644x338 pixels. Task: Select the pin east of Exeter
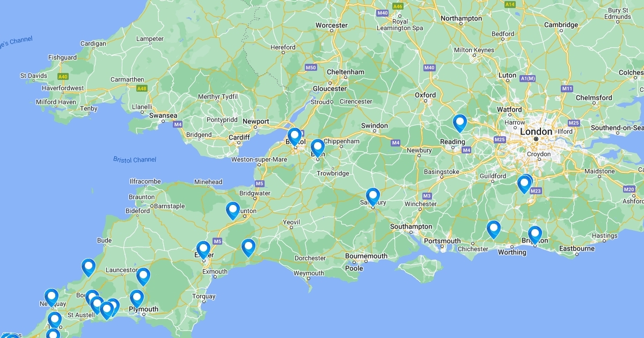click(x=248, y=248)
